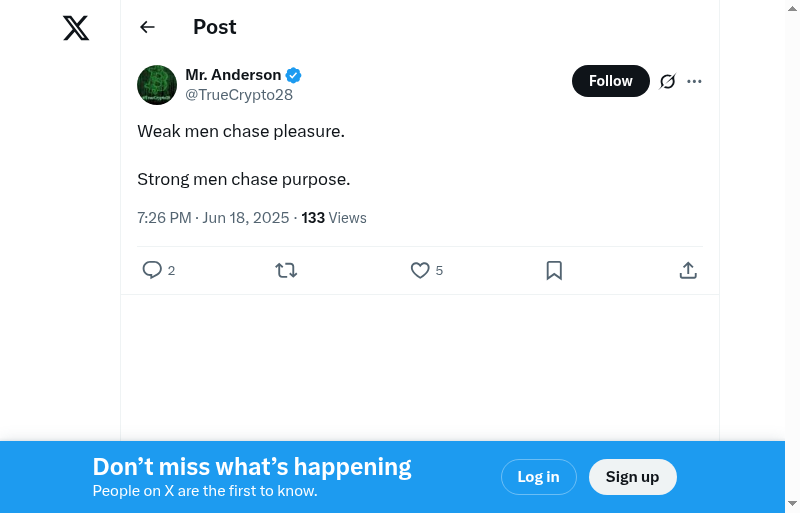Click the Post page heading
800x513 pixels.
215,27
